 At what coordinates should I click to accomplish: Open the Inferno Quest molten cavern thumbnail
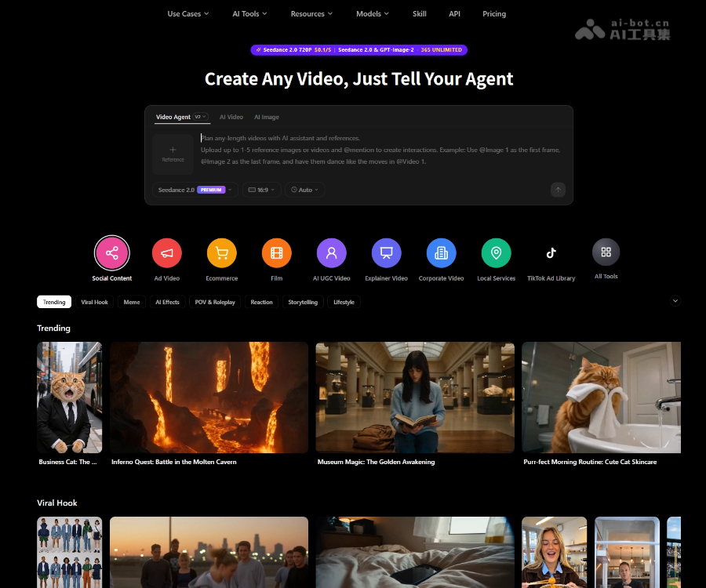(x=209, y=397)
